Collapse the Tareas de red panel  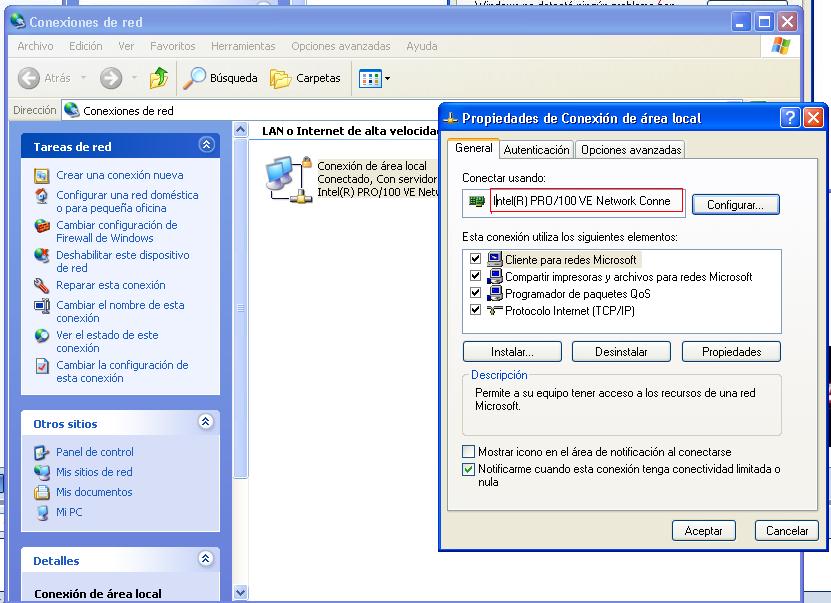tap(206, 145)
